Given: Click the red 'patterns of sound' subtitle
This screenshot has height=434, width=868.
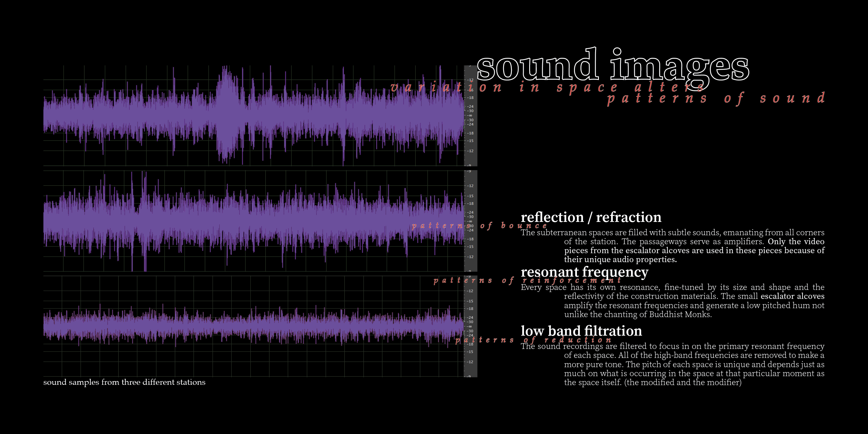Looking at the screenshot, I should coord(716,98).
